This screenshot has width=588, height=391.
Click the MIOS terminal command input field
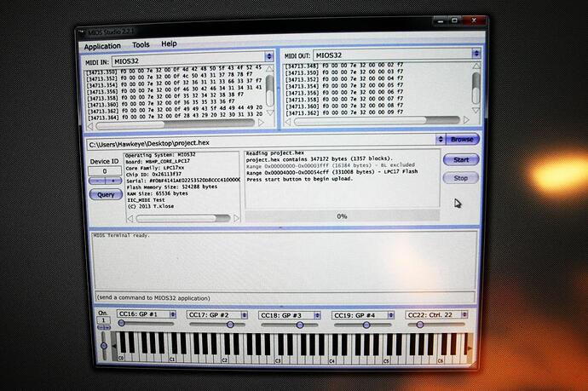(x=281, y=296)
